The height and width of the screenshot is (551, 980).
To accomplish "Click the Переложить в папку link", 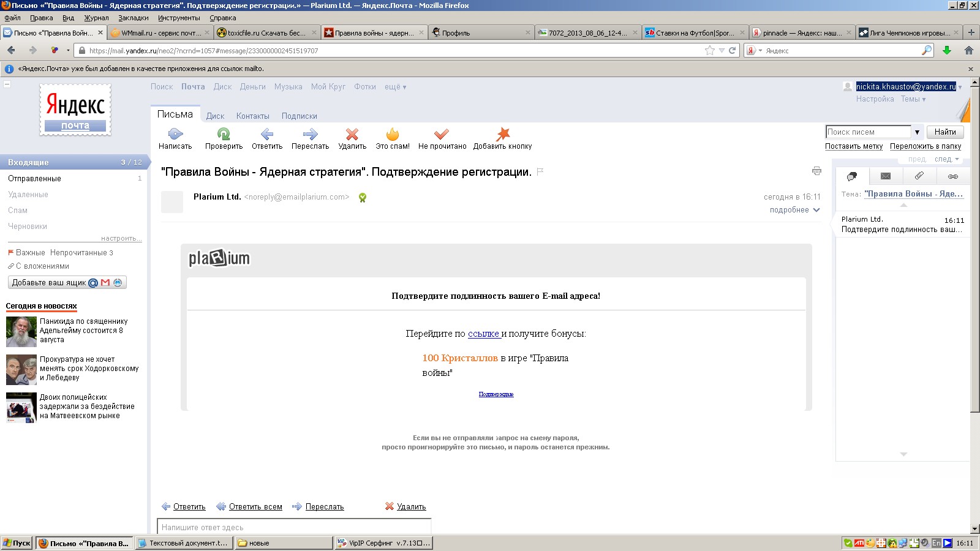I will click(925, 146).
